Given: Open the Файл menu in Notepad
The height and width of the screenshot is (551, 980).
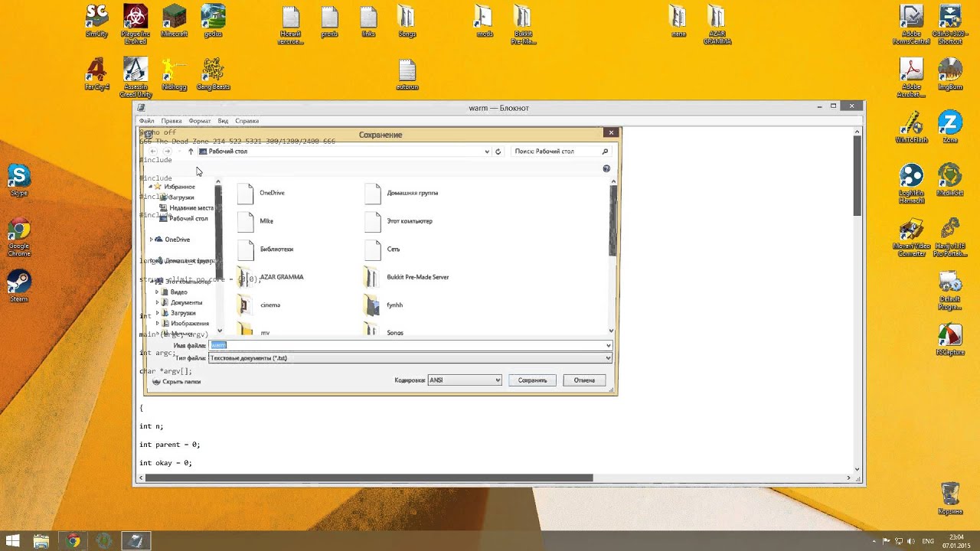Looking at the screenshot, I should 146,121.
